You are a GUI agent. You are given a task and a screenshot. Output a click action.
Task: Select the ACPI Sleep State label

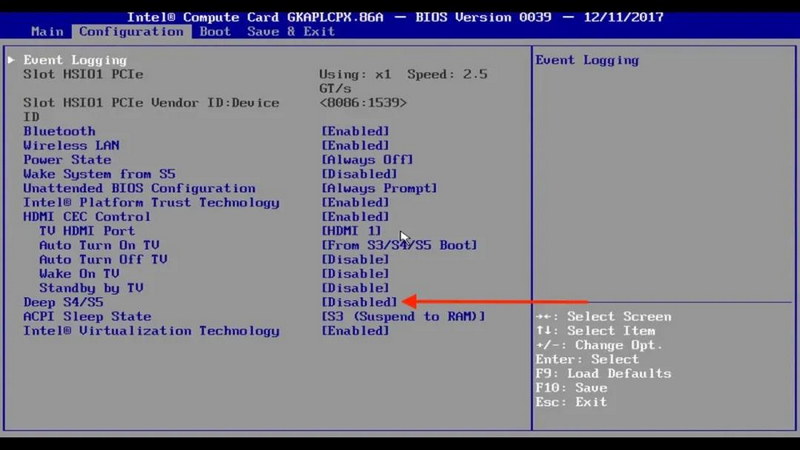[87, 317]
